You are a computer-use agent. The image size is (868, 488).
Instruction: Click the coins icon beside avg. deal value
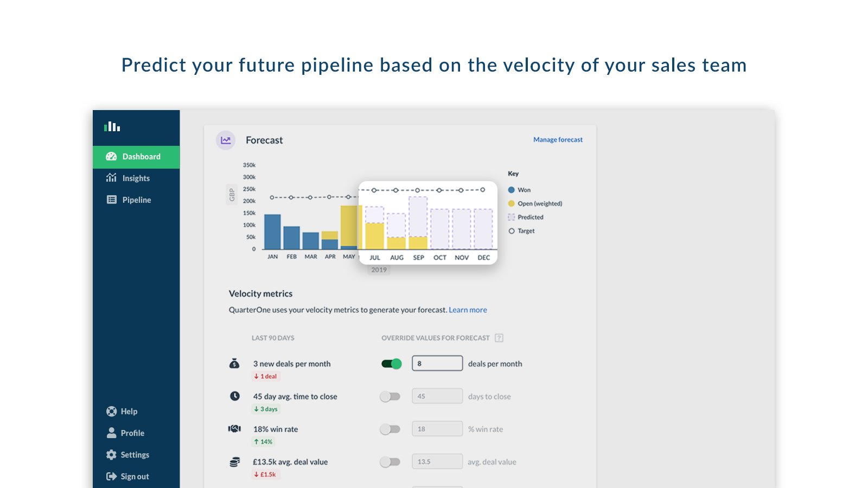pos(234,461)
